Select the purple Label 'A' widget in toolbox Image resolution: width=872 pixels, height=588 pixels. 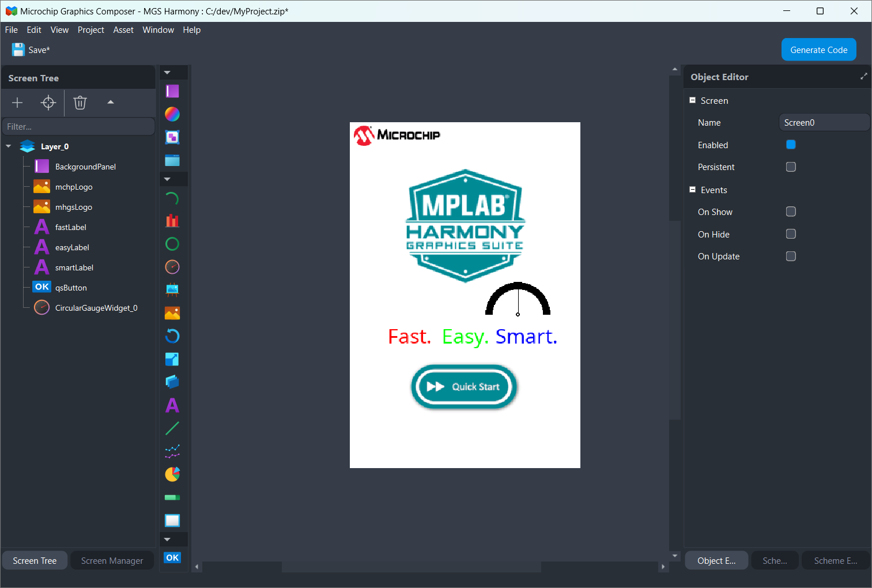[172, 405]
